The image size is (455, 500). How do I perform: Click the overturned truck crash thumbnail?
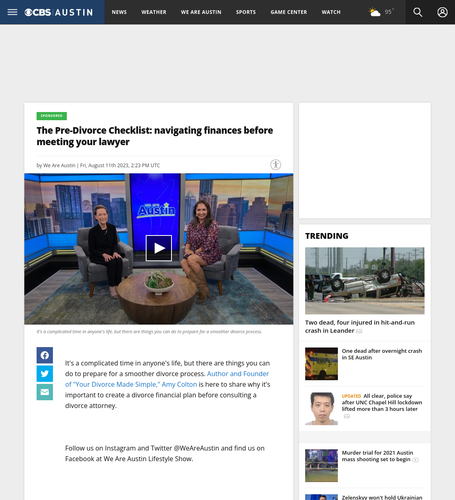click(x=365, y=281)
